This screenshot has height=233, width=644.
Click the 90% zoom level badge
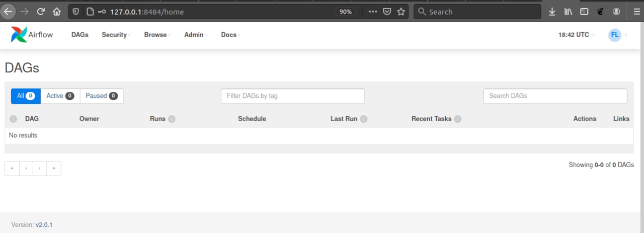346,12
